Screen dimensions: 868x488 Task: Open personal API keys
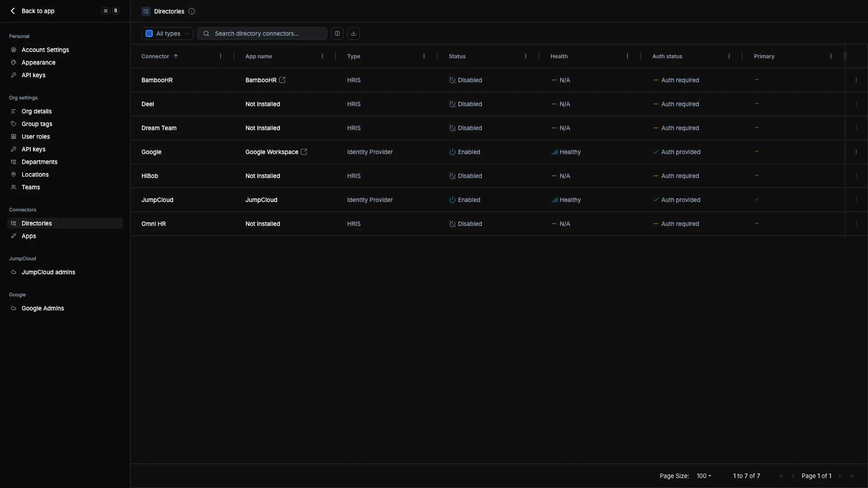point(65,75)
